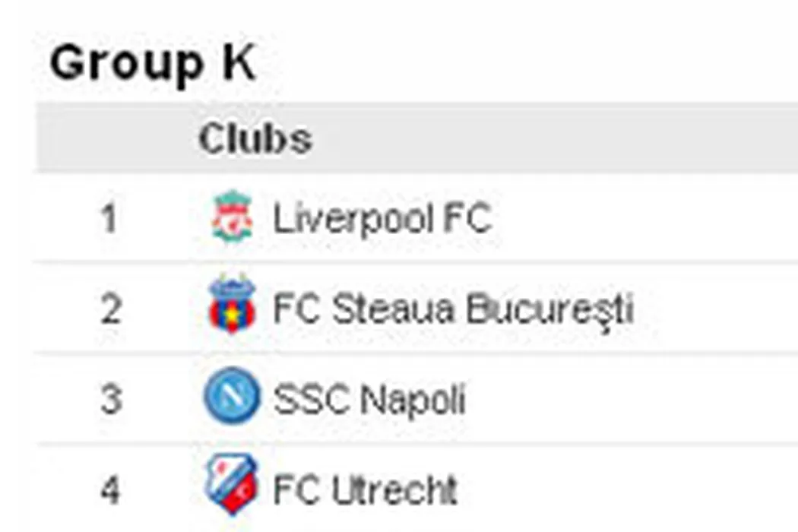Open the FC Steaua București link
The image size is (798, 532).
(453, 309)
